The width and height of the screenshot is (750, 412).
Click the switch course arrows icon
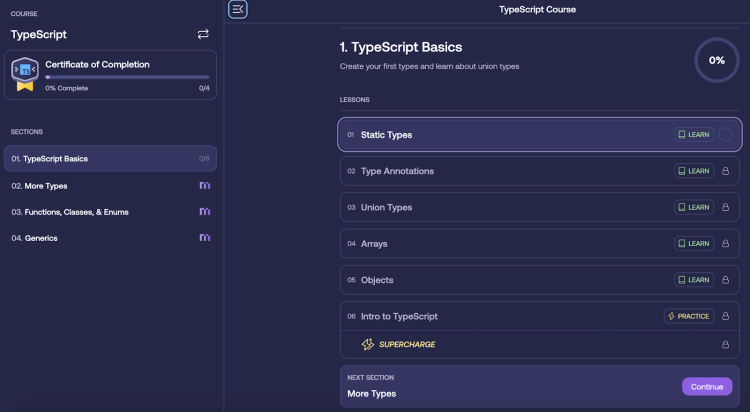(x=203, y=34)
